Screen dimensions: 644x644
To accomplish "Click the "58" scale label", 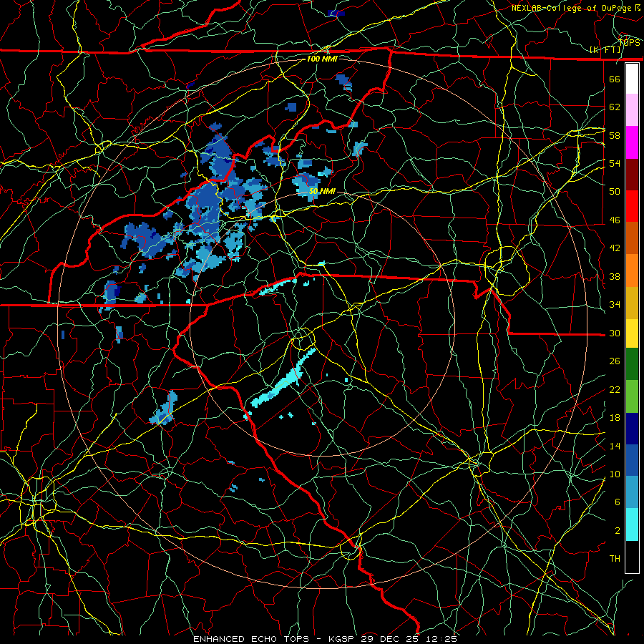I will tap(615, 135).
